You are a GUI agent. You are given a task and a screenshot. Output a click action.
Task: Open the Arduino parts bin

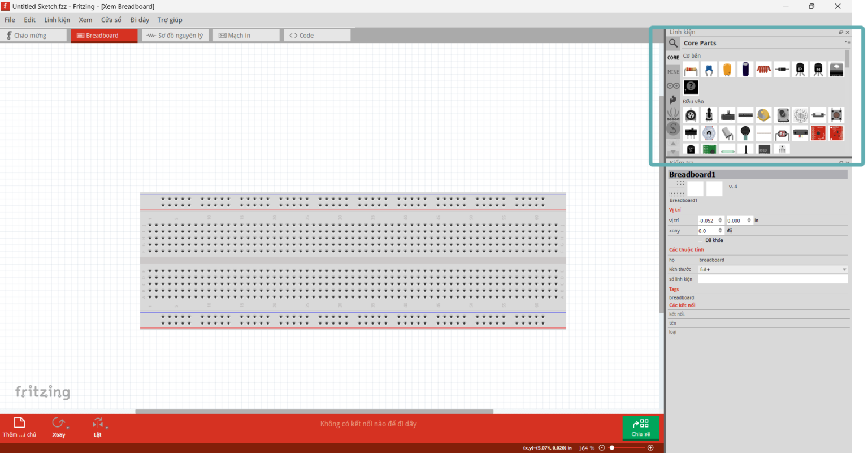click(673, 86)
